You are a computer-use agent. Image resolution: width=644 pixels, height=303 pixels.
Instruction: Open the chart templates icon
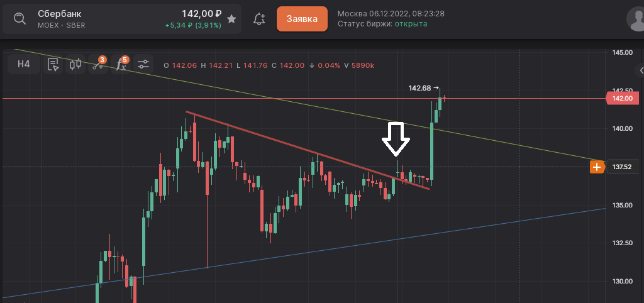[x=53, y=64]
